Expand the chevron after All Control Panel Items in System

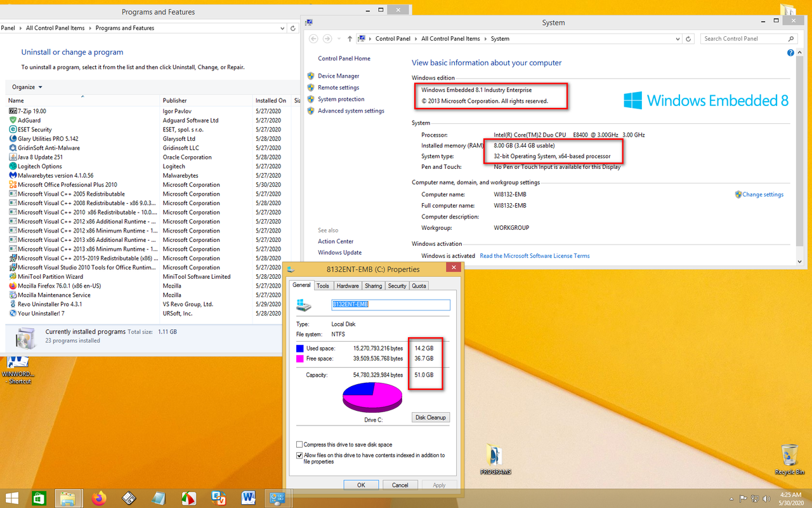[485, 39]
